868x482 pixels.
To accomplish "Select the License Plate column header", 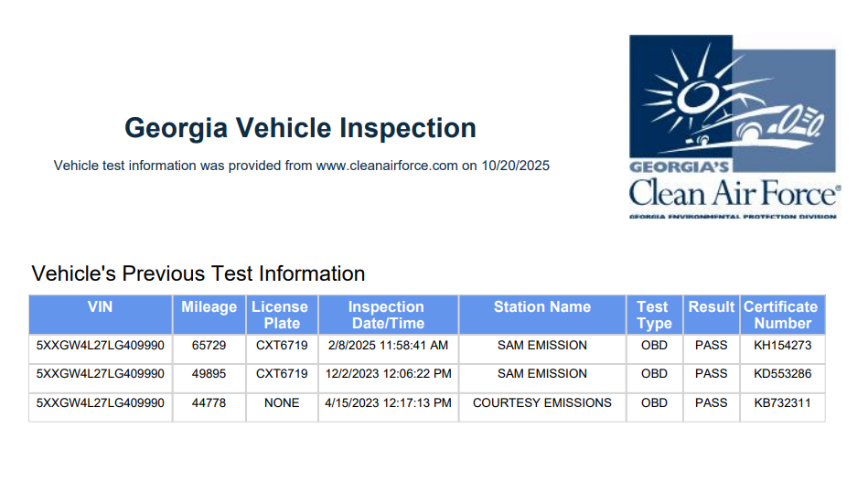I will (281, 315).
